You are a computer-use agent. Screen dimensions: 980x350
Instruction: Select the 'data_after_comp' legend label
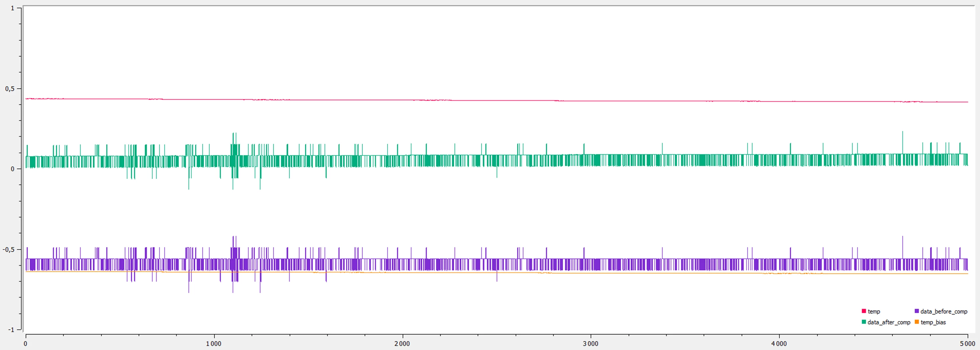click(x=889, y=322)
